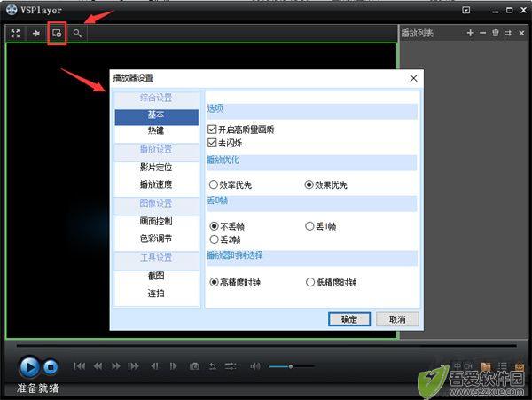This screenshot has width=532, height=400.
Task: Select 热键 in settings sidebar
Action: pyautogui.click(x=156, y=130)
